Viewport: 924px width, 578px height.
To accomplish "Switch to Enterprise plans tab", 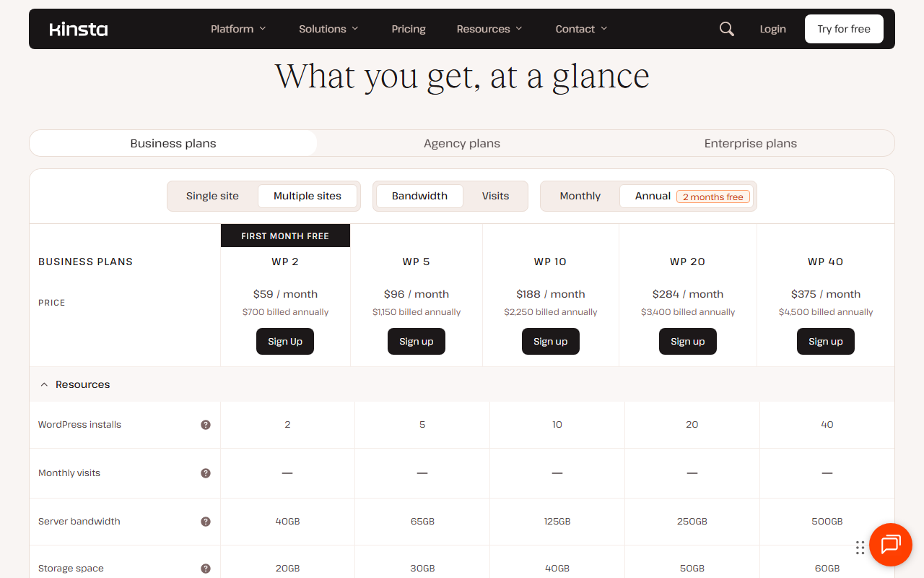I will click(x=751, y=143).
